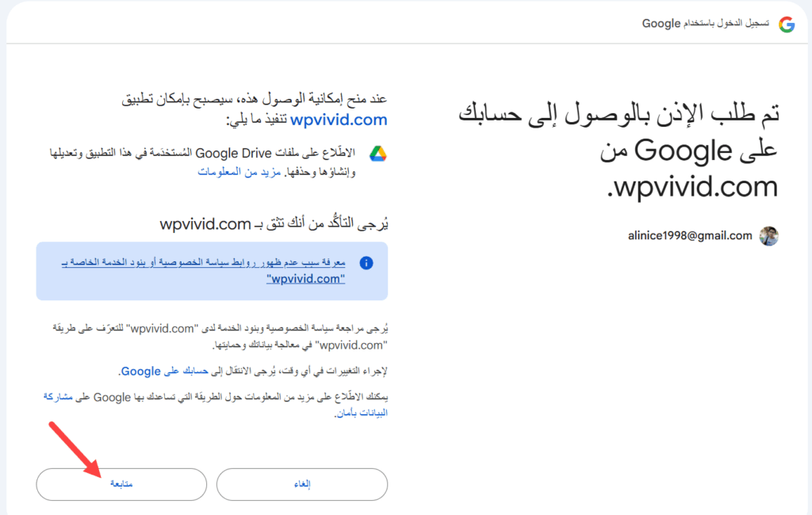
Task: Open the privacy policy reason link in blue box
Action: tap(204, 271)
